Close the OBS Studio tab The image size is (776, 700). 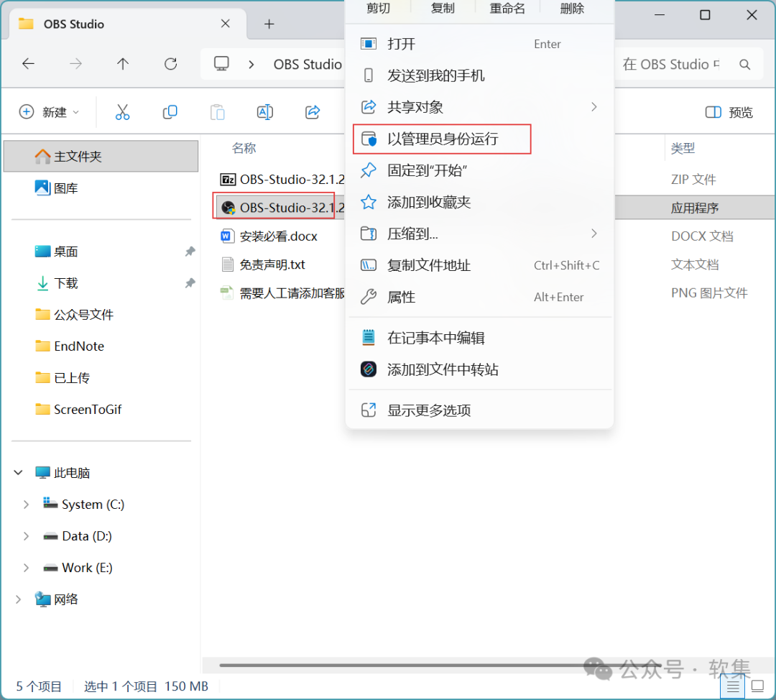pos(225,24)
